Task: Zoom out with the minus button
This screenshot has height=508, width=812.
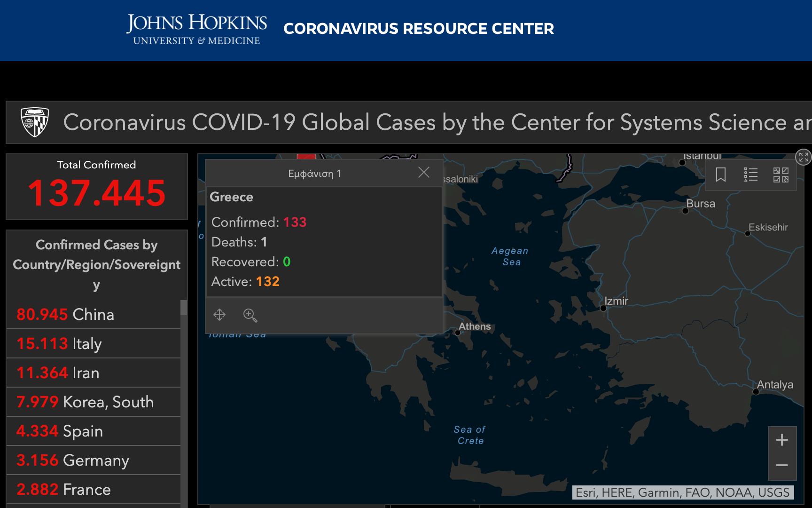Action: pyautogui.click(x=782, y=465)
